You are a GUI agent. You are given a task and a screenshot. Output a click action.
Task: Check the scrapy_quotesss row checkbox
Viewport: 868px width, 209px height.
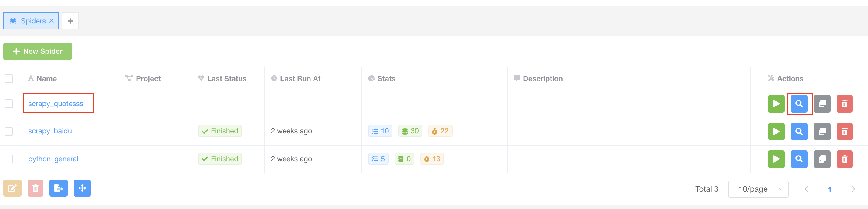9,104
